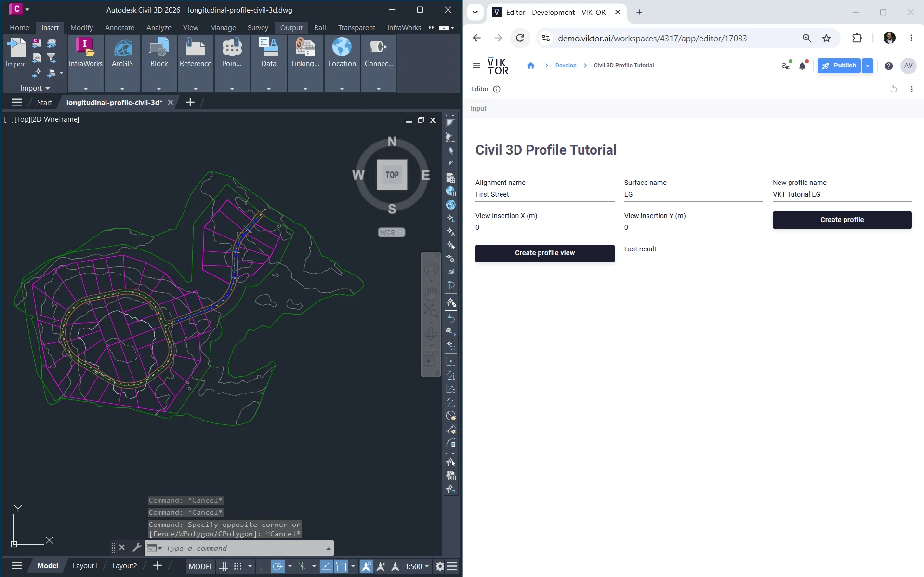Click the TOP face of the ViewCube
Viewport: 924px width, 577px height.
pyautogui.click(x=392, y=174)
